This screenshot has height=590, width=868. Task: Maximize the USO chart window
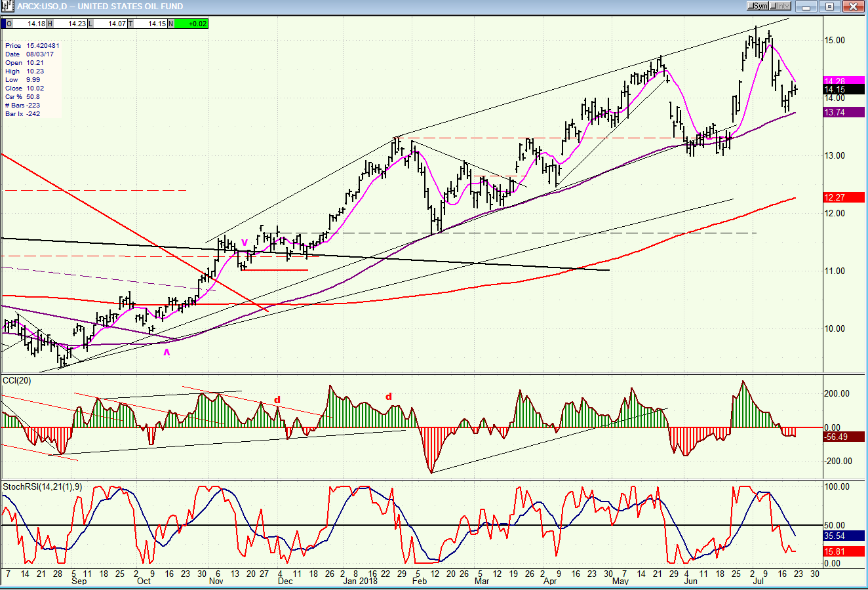(x=829, y=7)
